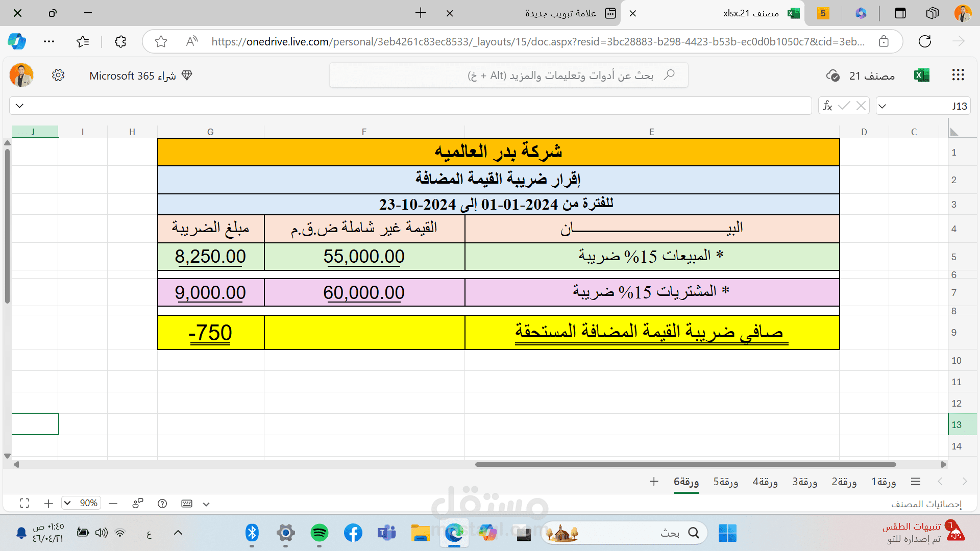The height and width of the screenshot is (551, 980).
Task: Click the Excel logo icon in header
Action: [921, 76]
